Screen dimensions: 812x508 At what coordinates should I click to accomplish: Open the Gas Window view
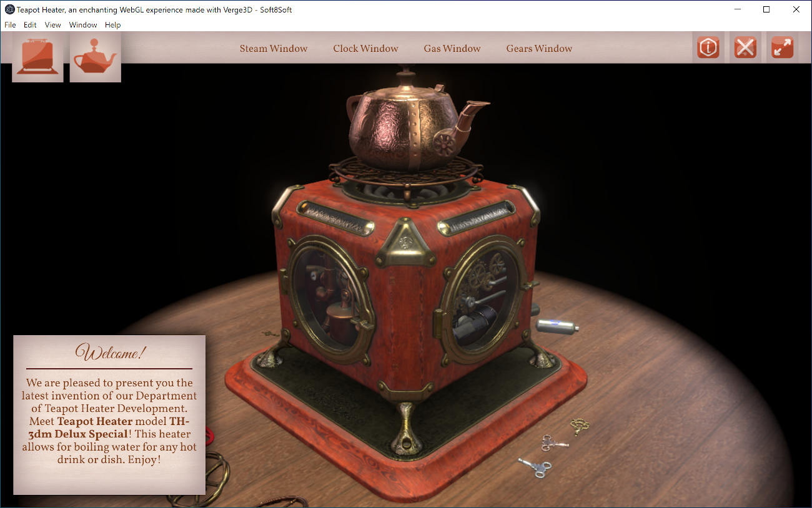pos(452,49)
